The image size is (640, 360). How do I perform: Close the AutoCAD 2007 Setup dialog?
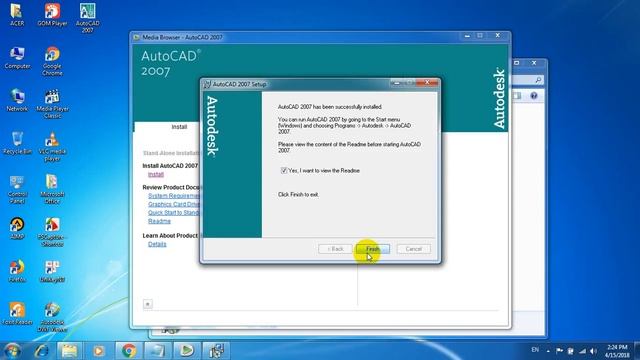pos(427,82)
